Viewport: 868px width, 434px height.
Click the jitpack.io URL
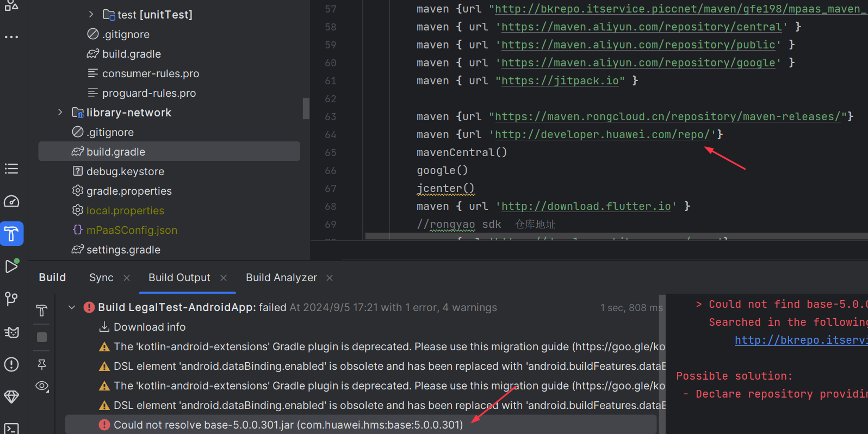coord(560,80)
